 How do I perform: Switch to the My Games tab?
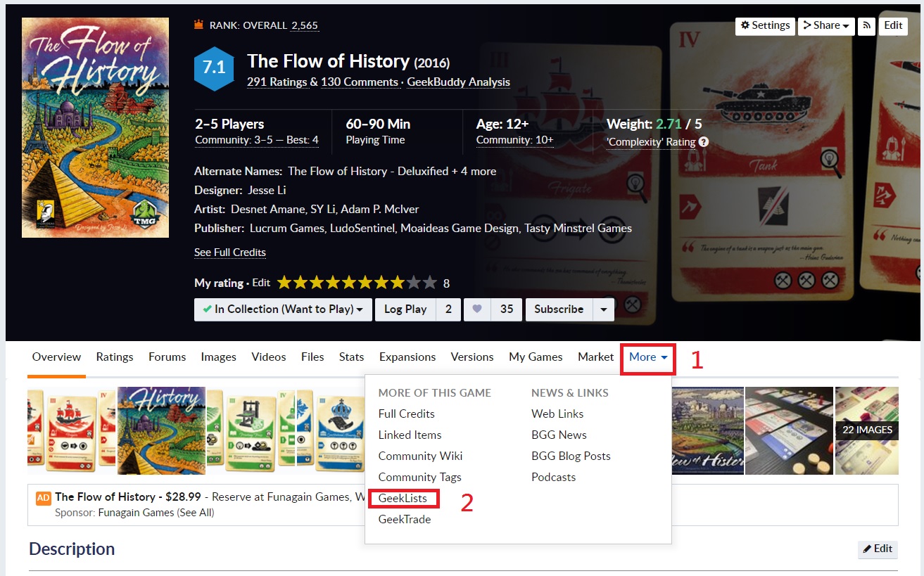(x=536, y=357)
